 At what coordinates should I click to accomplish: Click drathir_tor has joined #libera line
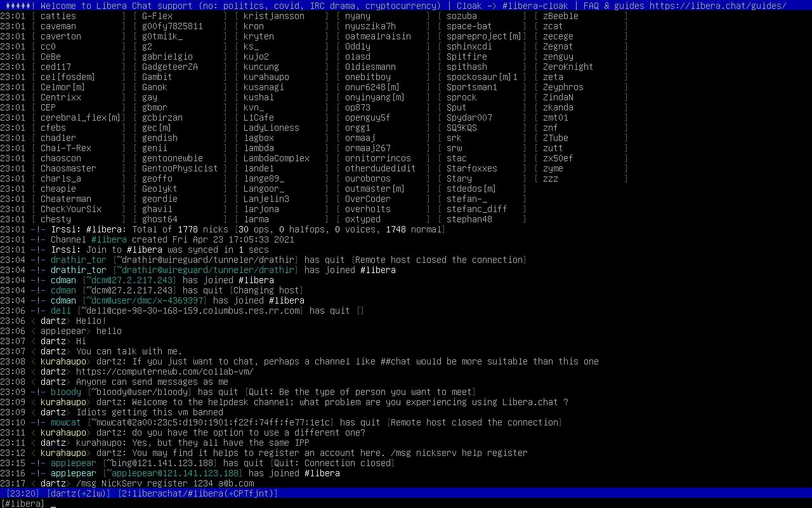[198, 270]
